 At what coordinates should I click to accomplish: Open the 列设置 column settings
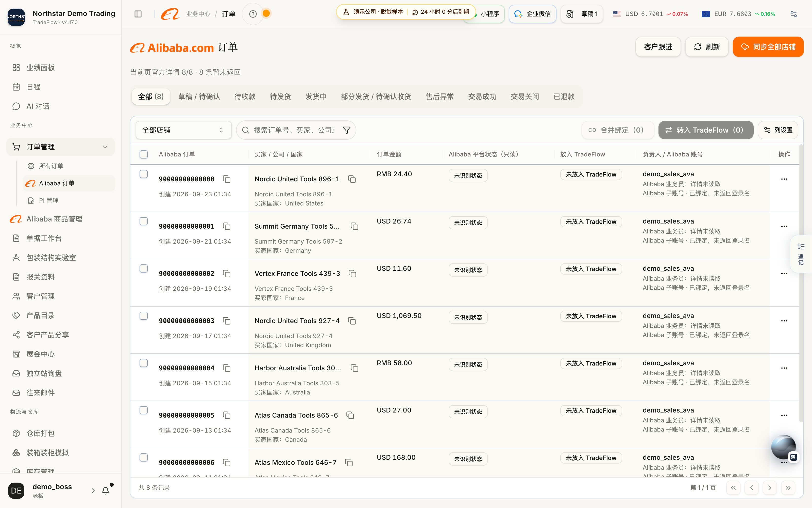click(x=778, y=130)
